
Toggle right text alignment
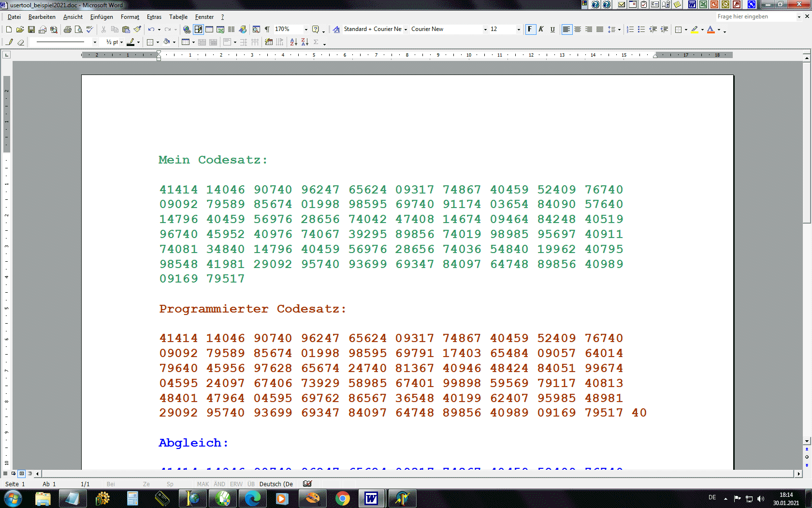tap(589, 30)
